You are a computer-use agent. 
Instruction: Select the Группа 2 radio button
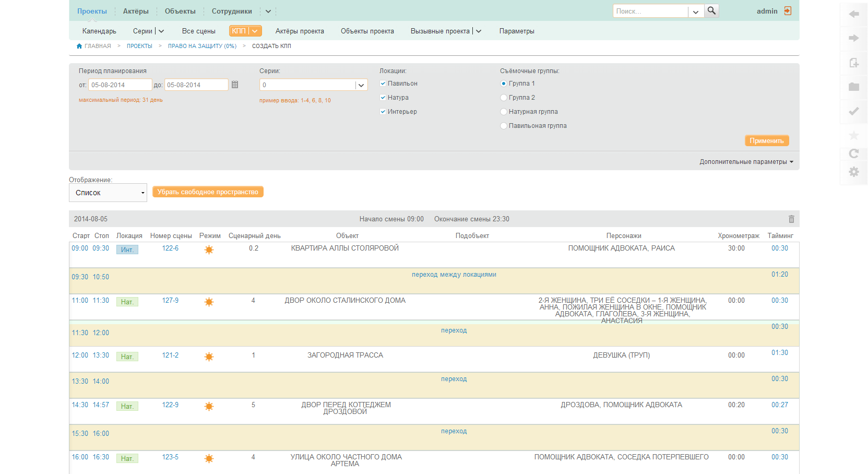tap(504, 98)
